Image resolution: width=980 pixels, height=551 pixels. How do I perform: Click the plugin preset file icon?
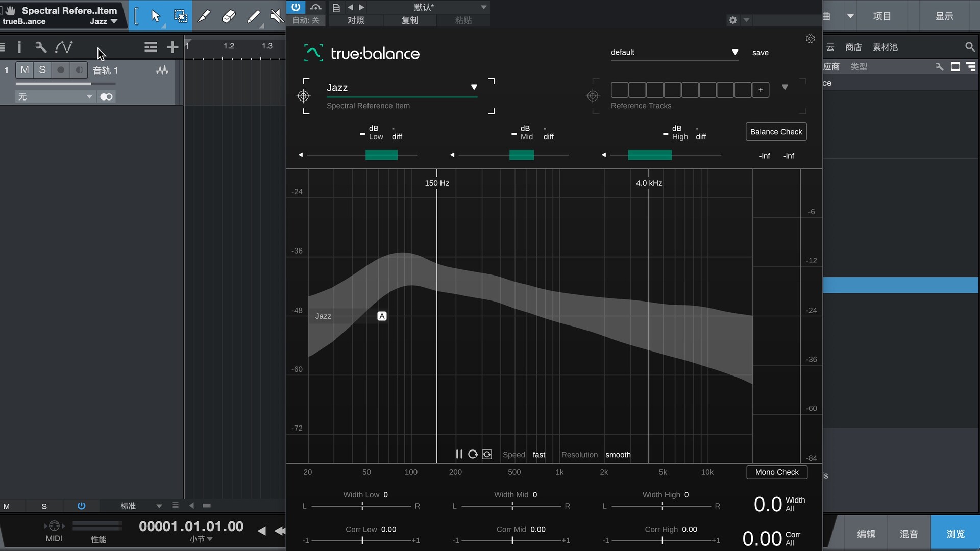[x=336, y=7]
